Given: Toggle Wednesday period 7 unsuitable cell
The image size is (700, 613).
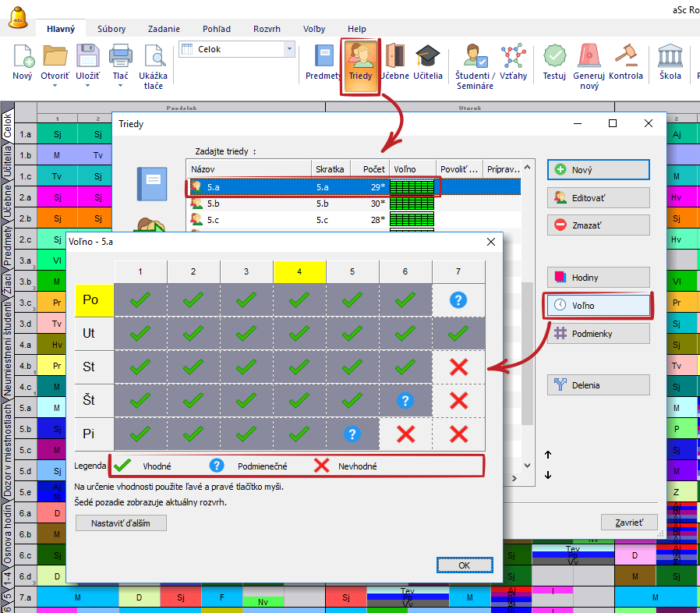Looking at the screenshot, I should [458, 367].
